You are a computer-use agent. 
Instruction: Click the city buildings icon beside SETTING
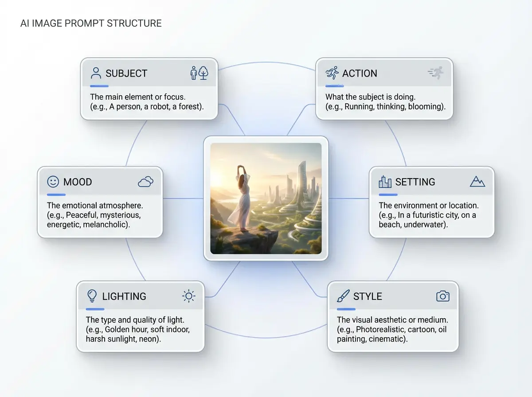tap(385, 182)
